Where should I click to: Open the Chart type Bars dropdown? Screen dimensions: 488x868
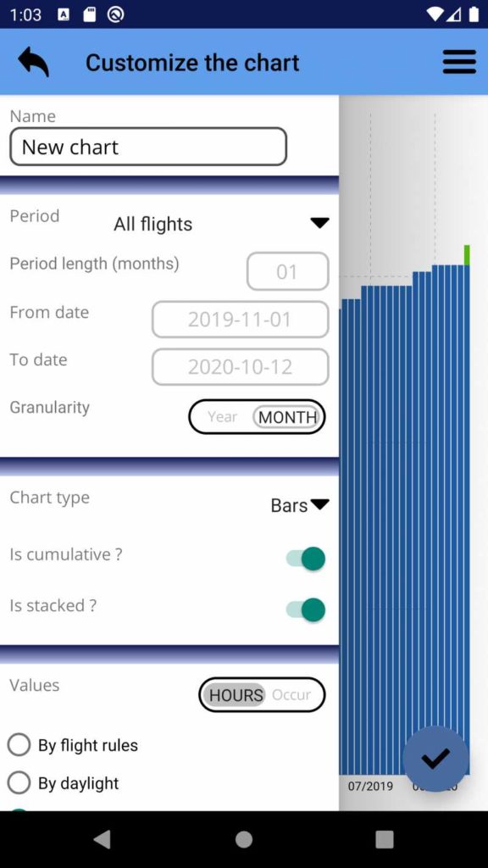click(x=300, y=505)
